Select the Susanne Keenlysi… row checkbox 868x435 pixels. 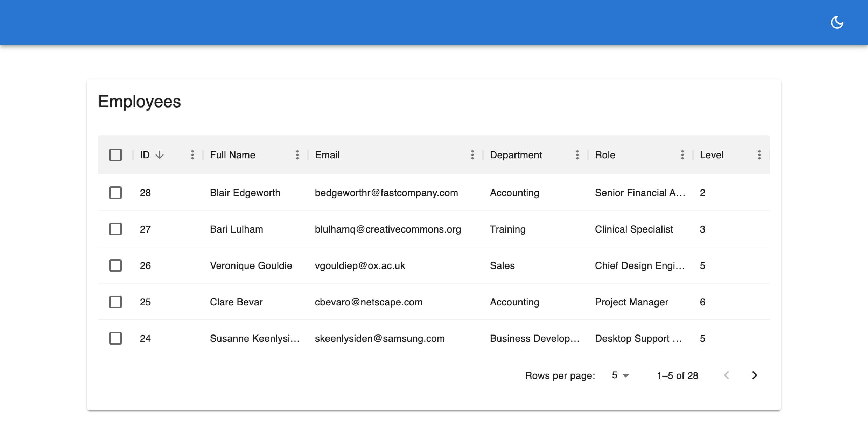click(x=115, y=338)
